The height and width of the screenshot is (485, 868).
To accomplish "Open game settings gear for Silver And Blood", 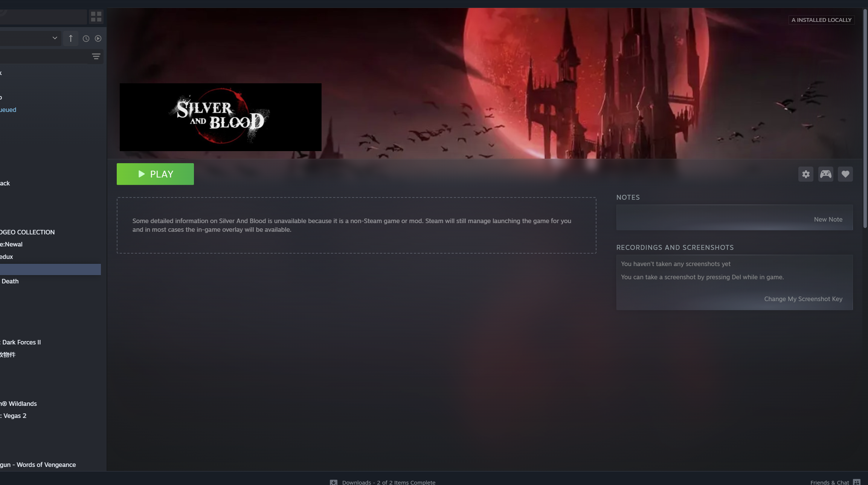I will tap(805, 174).
